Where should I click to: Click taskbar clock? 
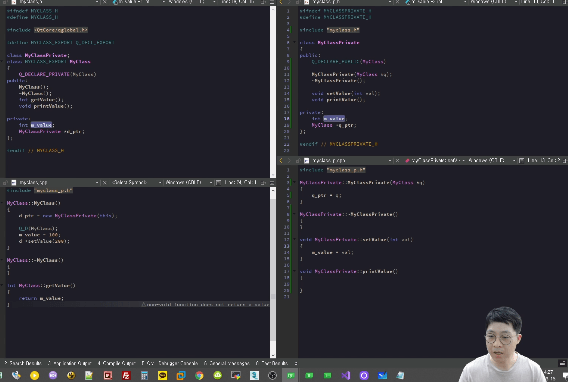tap(549, 375)
